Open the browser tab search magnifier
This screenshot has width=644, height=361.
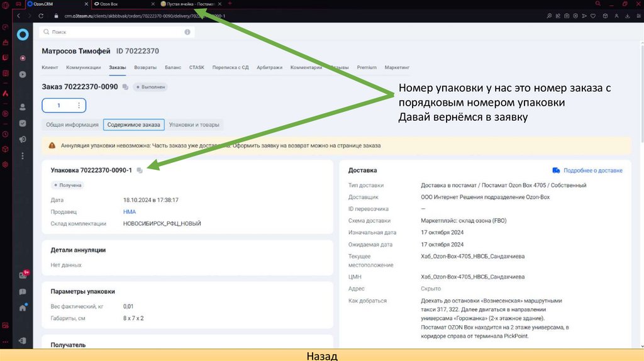(598, 4)
